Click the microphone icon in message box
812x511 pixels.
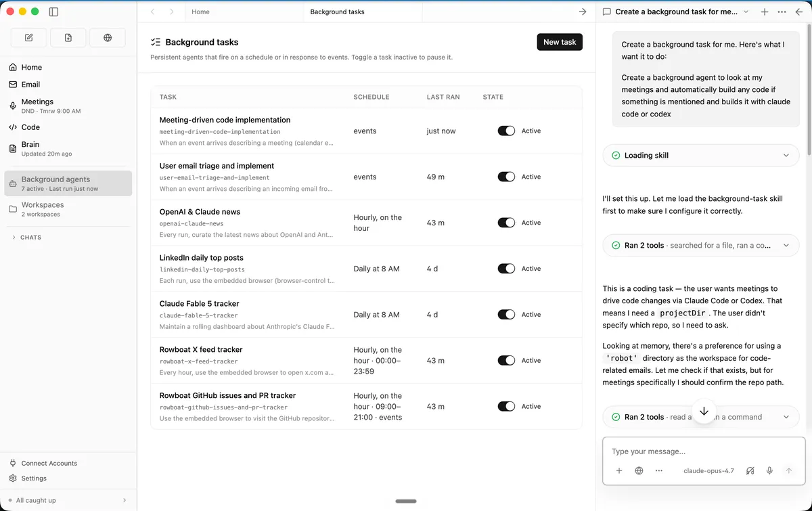(769, 470)
